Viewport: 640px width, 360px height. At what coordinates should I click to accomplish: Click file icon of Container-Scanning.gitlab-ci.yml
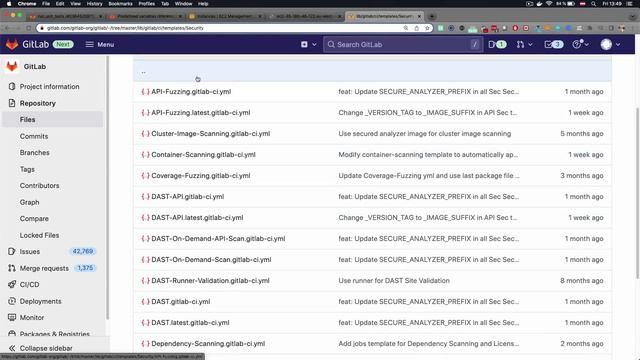pyautogui.click(x=145, y=155)
